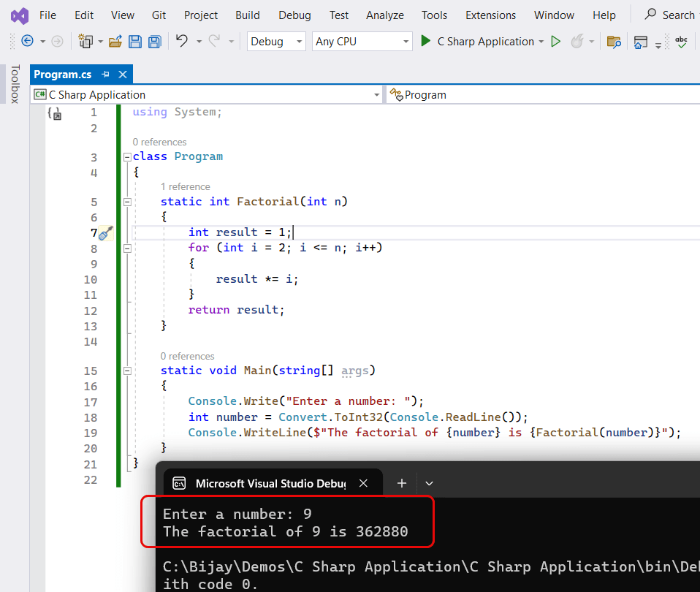The height and width of the screenshot is (592, 700).
Task: Open the Program member navigation dropdown
Action: [511, 94]
